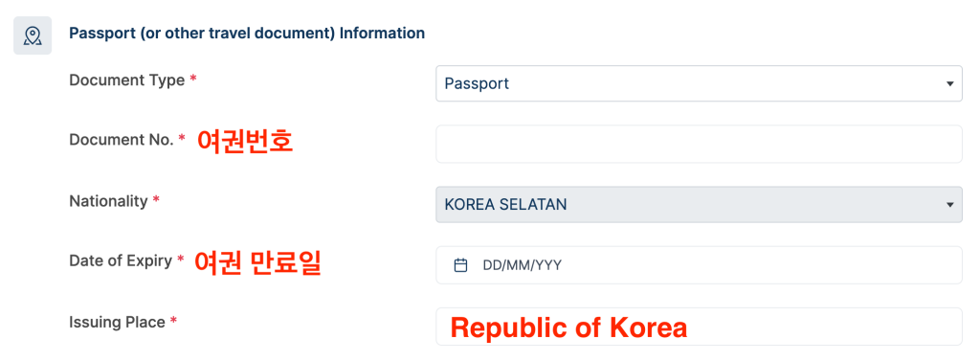Open the calendar icon in Date of Expiry
Viewport: 980px width, 362px height.
(460, 265)
